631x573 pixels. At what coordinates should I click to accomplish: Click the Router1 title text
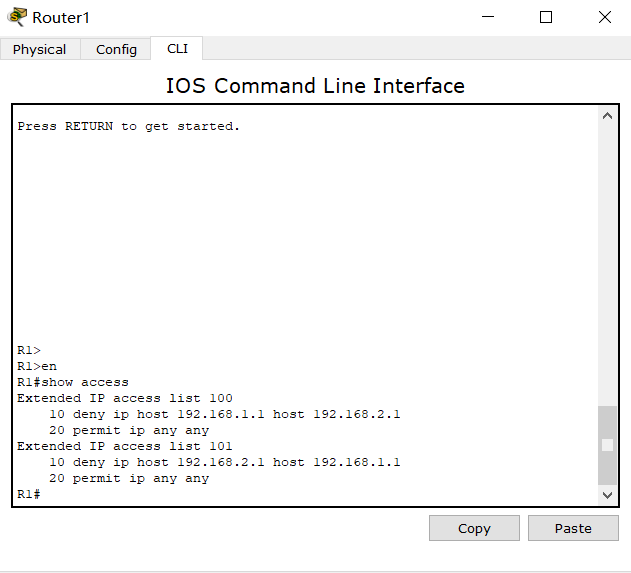(61, 18)
